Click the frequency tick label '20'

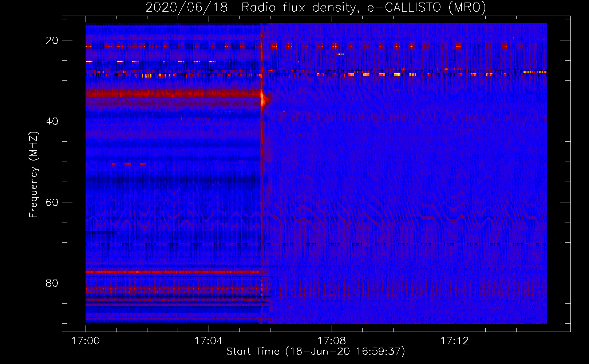coord(52,40)
